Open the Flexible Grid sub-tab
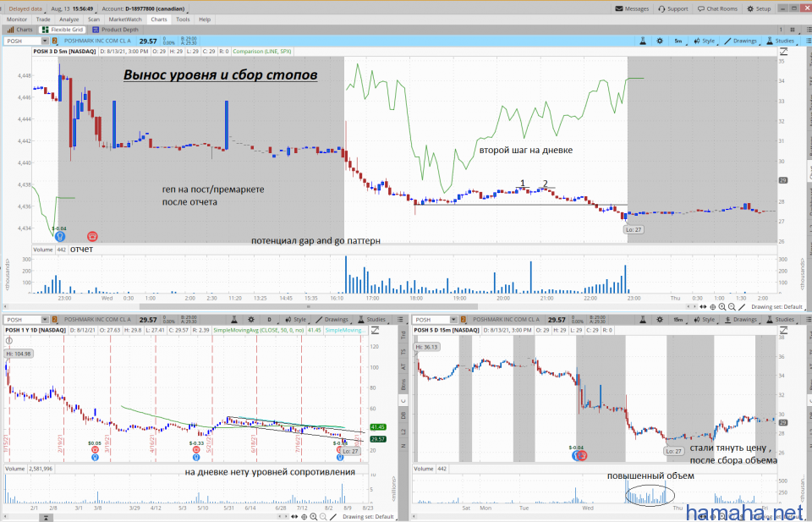Screen dimensions: 812x522 (x=63, y=30)
